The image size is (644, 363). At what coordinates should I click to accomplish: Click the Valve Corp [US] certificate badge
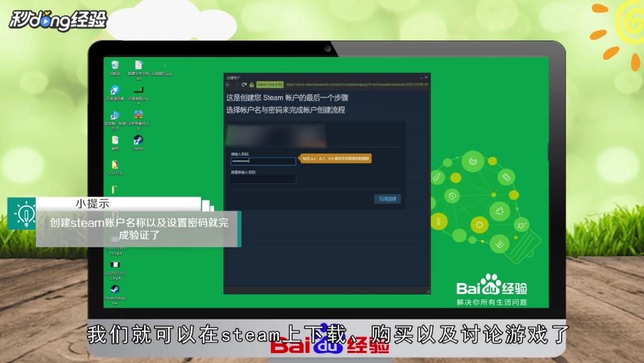pyautogui.click(x=270, y=85)
